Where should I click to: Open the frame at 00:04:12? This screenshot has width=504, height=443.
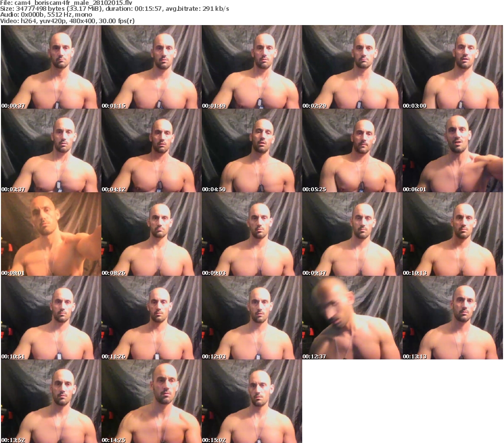pos(152,150)
